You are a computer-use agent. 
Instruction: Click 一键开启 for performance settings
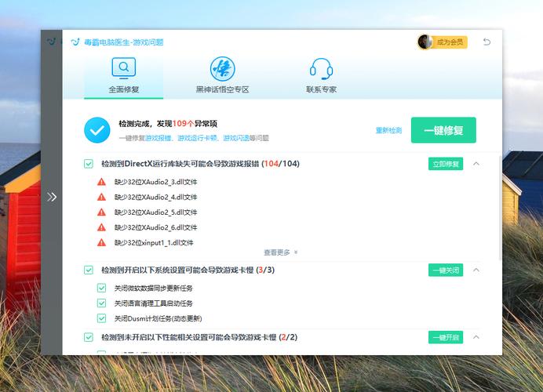pyautogui.click(x=446, y=337)
